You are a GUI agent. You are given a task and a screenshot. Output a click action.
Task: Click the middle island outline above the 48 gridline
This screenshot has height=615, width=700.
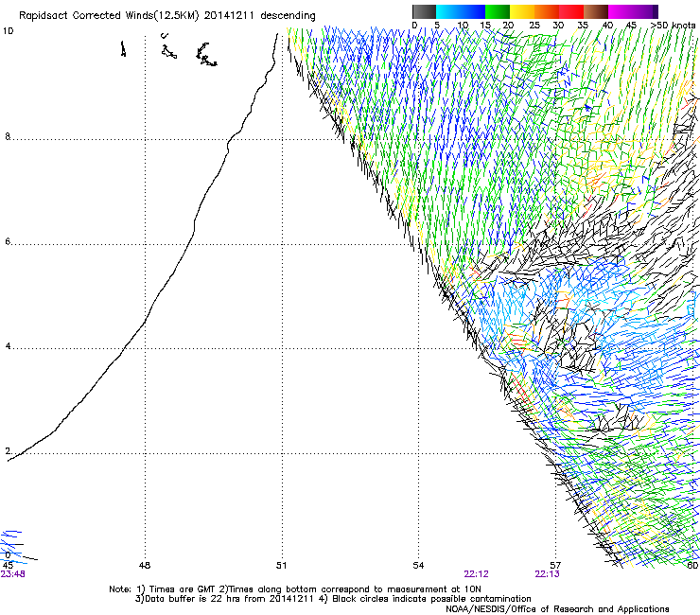[168, 51]
